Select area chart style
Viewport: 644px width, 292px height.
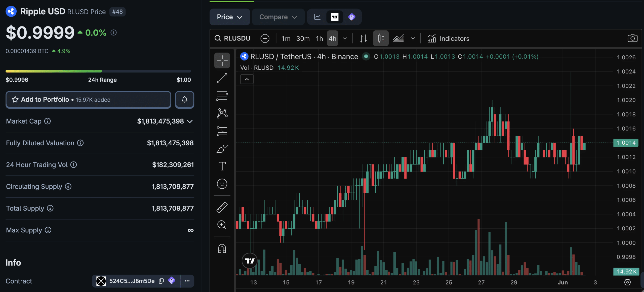click(398, 38)
